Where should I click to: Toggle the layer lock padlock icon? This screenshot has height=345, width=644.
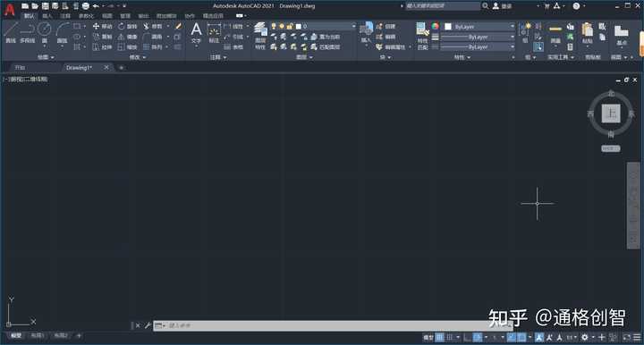(290, 26)
